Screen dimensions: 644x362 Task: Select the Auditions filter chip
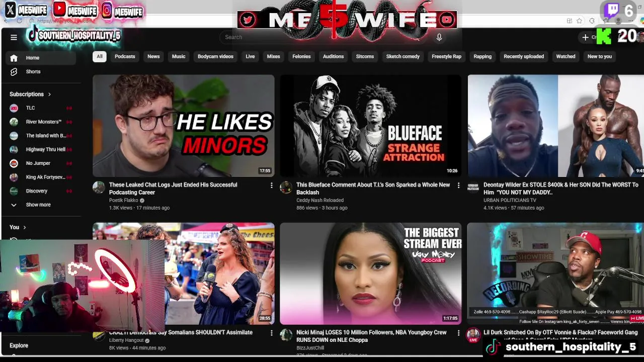point(333,57)
